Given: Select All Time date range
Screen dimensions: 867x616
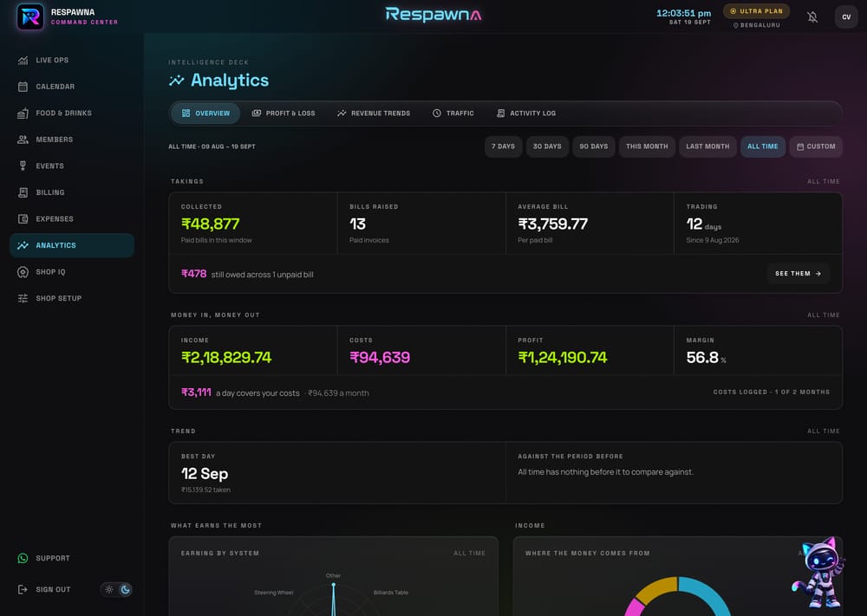Looking at the screenshot, I should [762, 147].
